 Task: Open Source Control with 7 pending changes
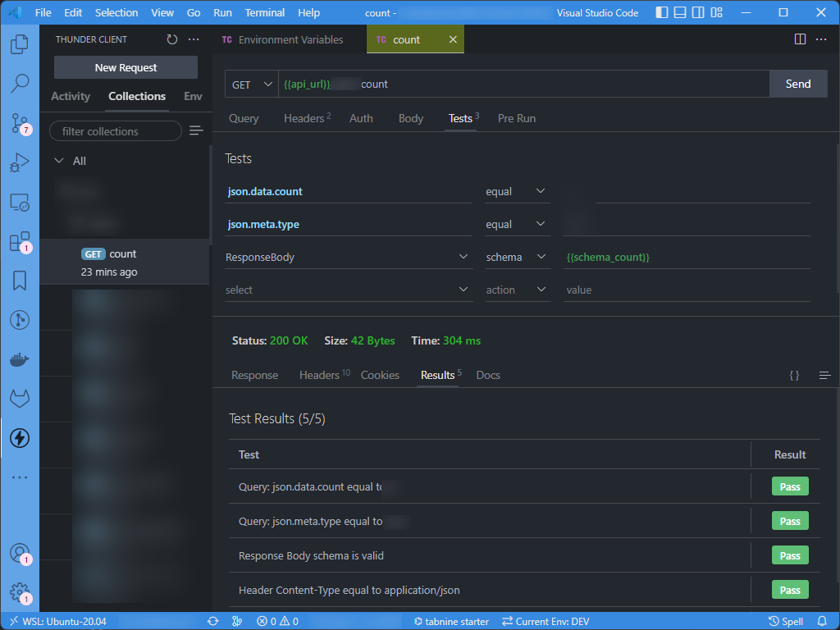tap(20, 122)
